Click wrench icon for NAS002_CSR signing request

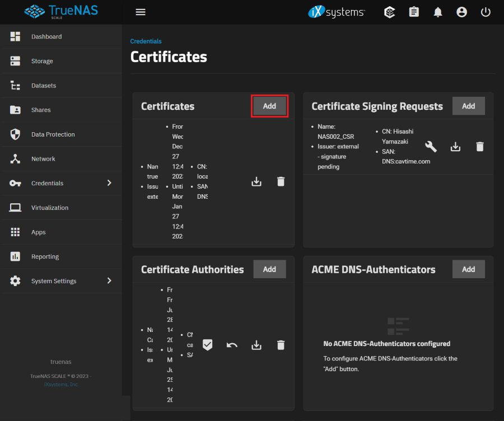point(431,147)
